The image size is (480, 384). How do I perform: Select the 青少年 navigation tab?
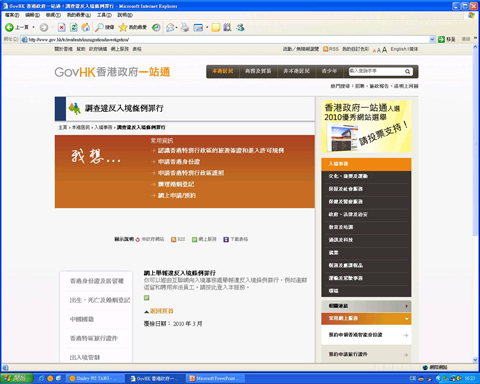[x=329, y=71]
